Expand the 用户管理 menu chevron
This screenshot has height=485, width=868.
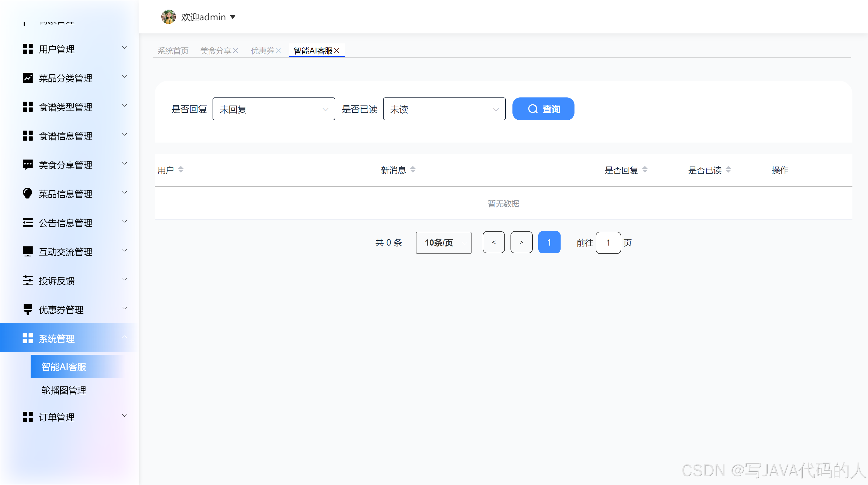point(125,48)
